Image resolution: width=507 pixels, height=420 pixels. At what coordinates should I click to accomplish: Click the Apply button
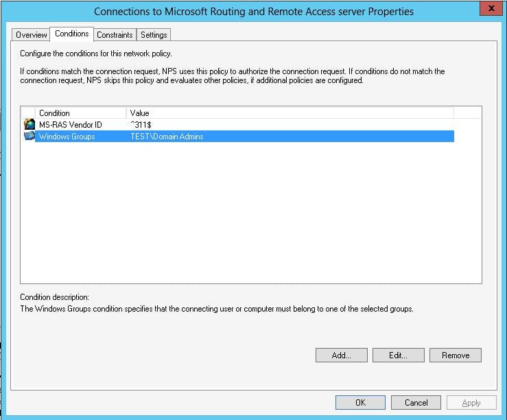click(x=471, y=402)
